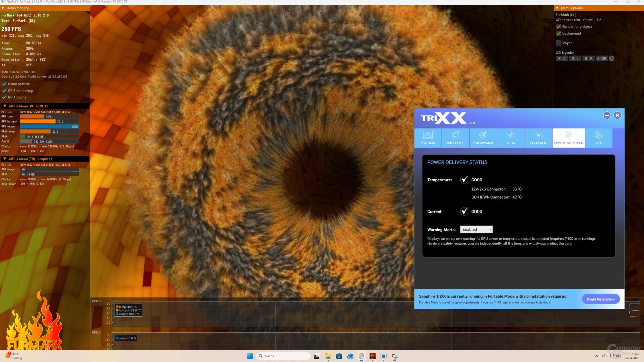The image size is (644, 362).
Task: Toggle the GPU monitoring checkbox
Action: [4, 90]
